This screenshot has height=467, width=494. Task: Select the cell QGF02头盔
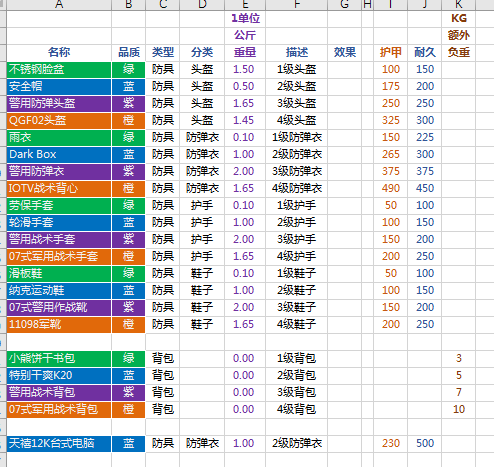(59, 121)
